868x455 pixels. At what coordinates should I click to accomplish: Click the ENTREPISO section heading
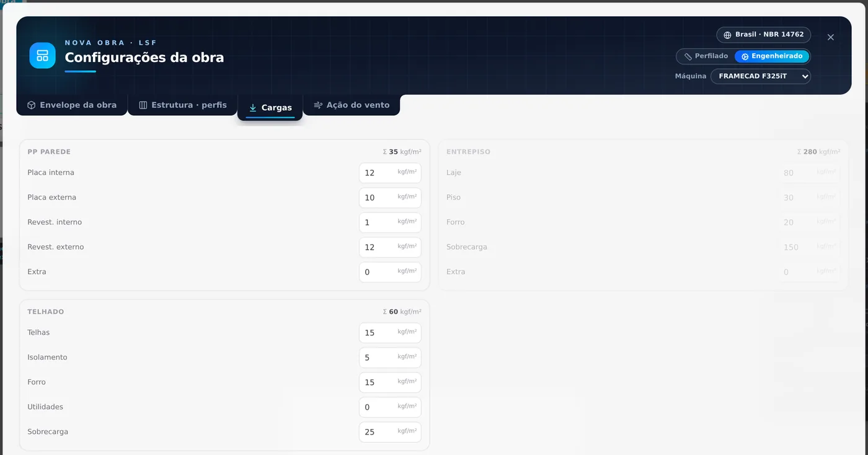pyautogui.click(x=468, y=152)
